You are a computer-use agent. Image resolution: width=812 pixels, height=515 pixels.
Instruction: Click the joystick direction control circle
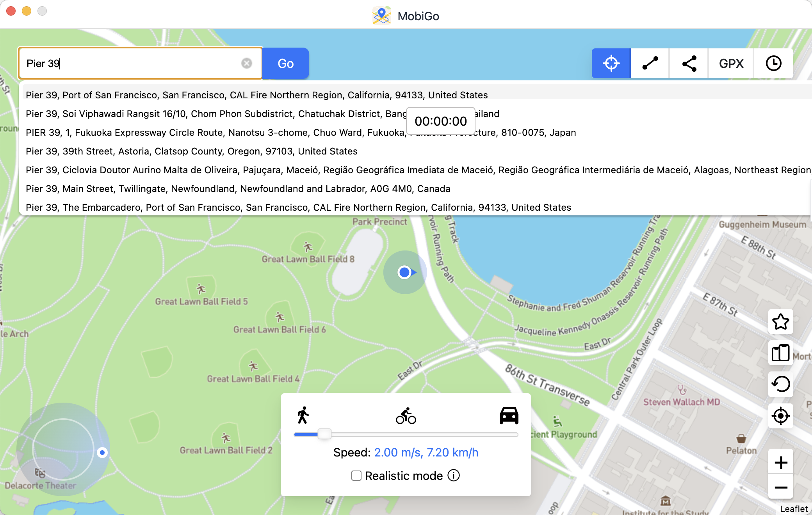(63, 449)
